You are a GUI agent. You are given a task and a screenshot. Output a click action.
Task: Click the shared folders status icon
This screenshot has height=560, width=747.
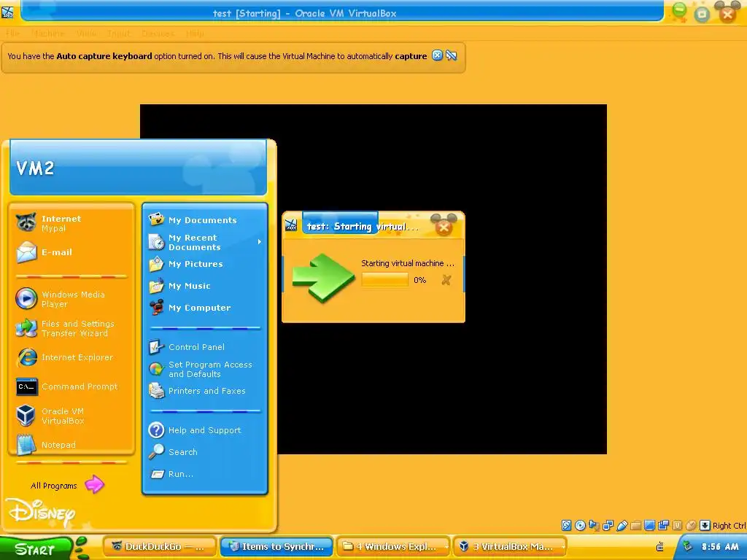[x=635, y=525]
